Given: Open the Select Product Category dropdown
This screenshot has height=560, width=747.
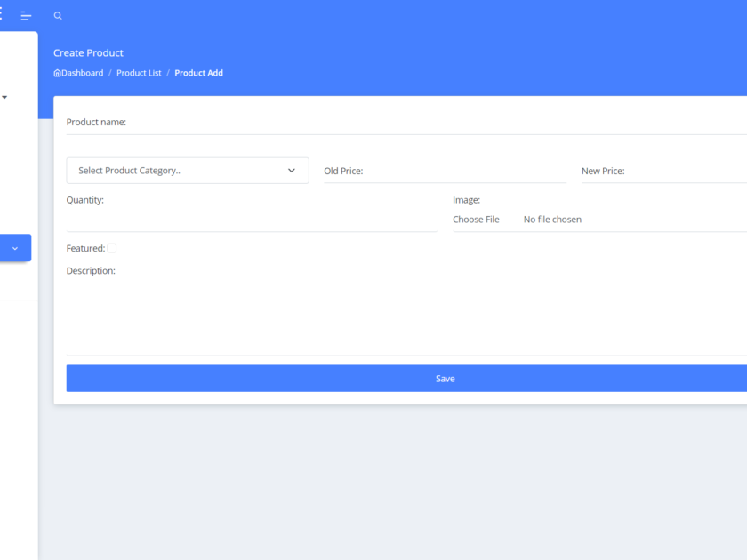Looking at the screenshot, I should pyautogui.click(x=187, y=170).
